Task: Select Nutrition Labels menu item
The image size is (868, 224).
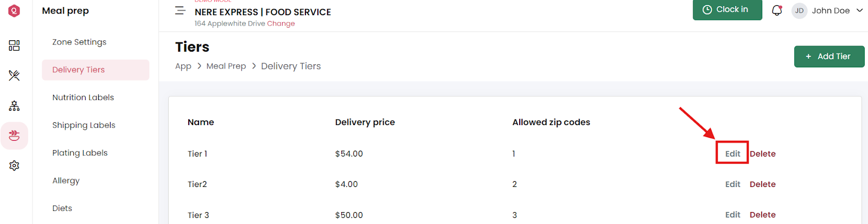Action: pyautogui.click(x=83, y=97)
